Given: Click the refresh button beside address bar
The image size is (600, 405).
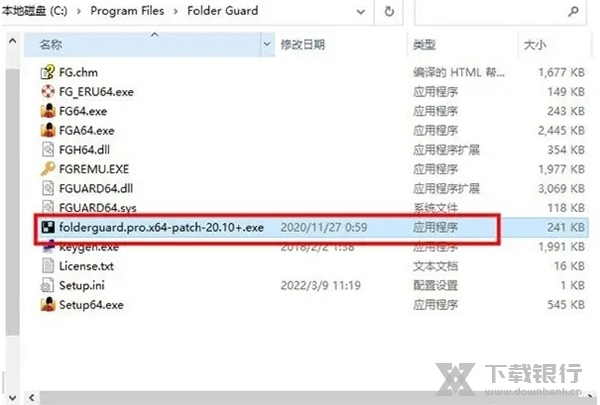Looking at the screenshot, I should click(389, 11).
